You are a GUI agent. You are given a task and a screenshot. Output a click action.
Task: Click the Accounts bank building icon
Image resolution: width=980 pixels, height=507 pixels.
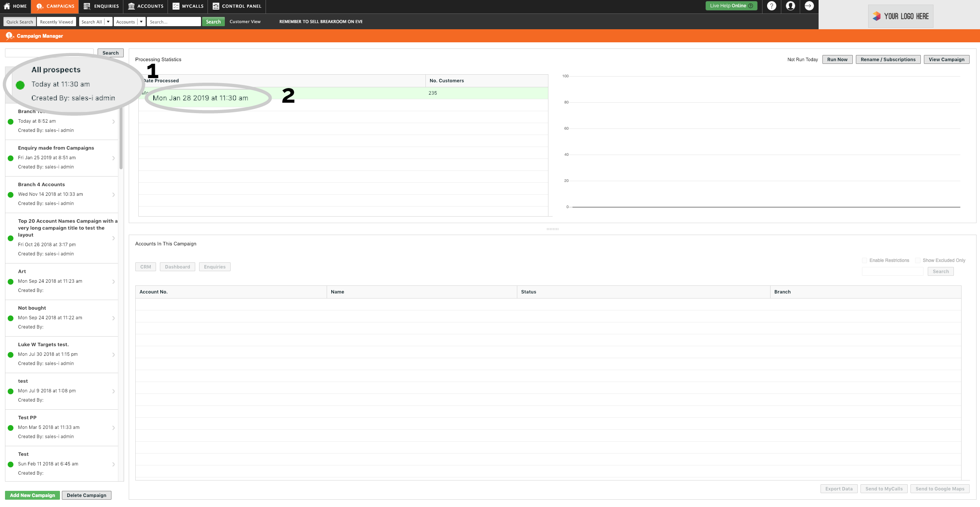coord(131,6)
